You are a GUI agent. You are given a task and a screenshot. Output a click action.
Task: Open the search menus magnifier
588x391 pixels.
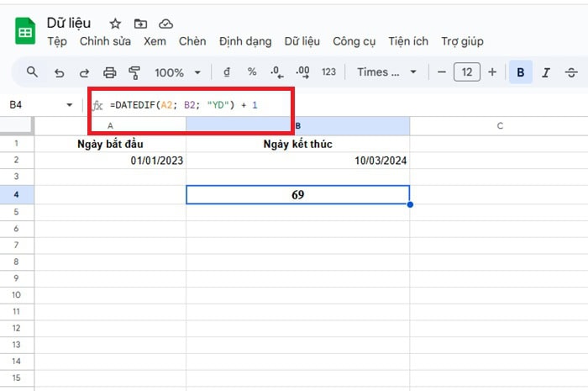click(33, 72)
